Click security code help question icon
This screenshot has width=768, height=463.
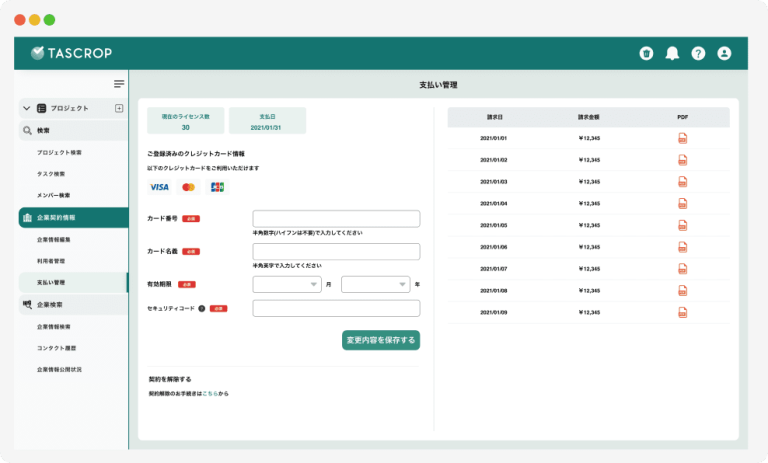tap(201, 309)
